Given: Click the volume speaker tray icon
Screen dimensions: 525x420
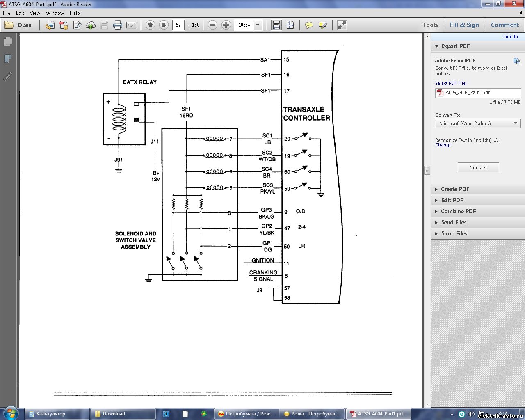Looking at the screenshot, I should [472, 414].
